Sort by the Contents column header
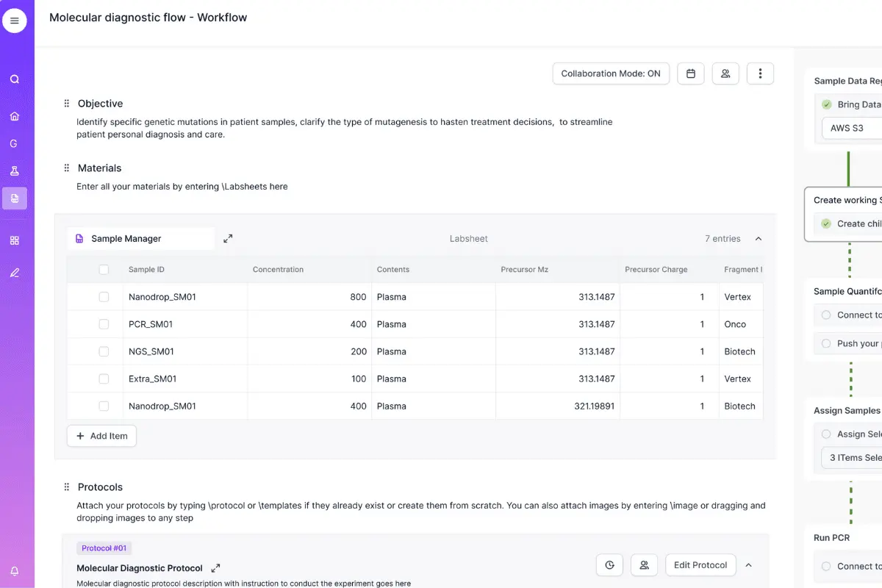 (x=393, y=270)
